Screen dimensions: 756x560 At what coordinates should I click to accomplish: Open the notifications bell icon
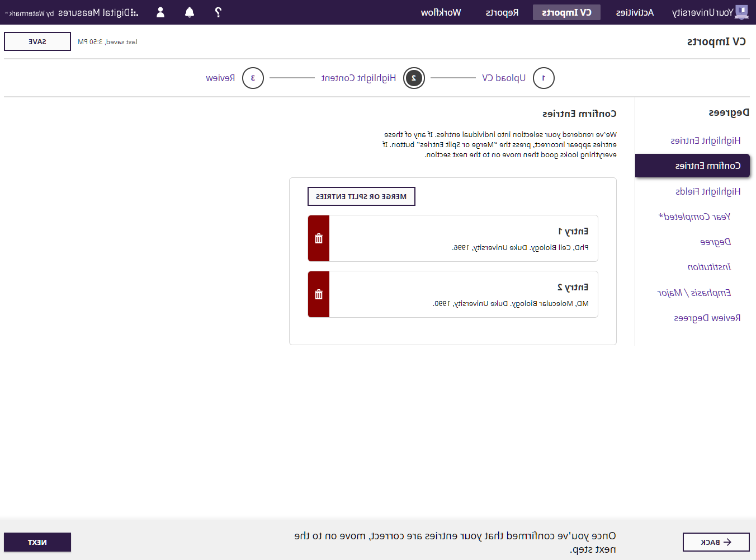pos(190,12)
